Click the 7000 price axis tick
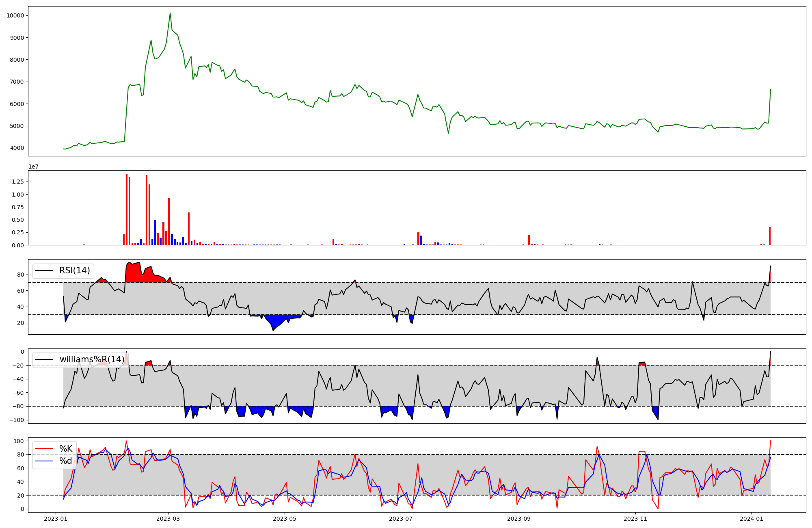Screen dimensions: 812x528 17,82
